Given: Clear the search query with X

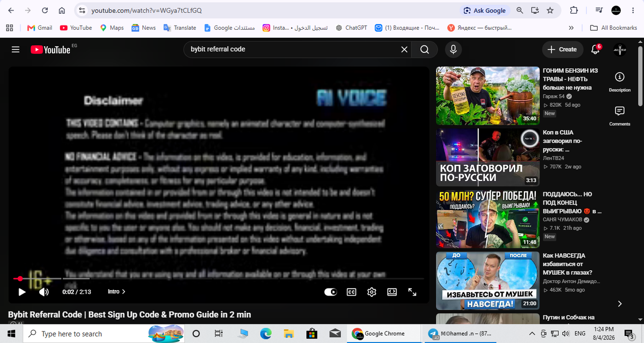Looking at the screenshot, I should [404, 49].
